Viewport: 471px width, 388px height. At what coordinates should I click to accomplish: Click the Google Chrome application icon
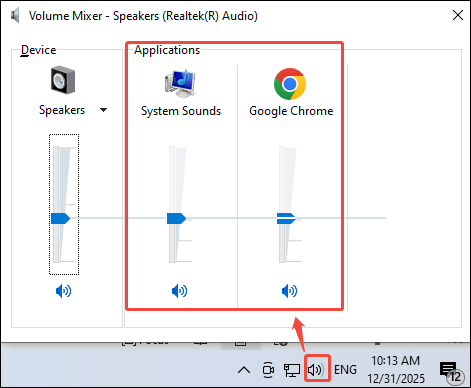290,84
